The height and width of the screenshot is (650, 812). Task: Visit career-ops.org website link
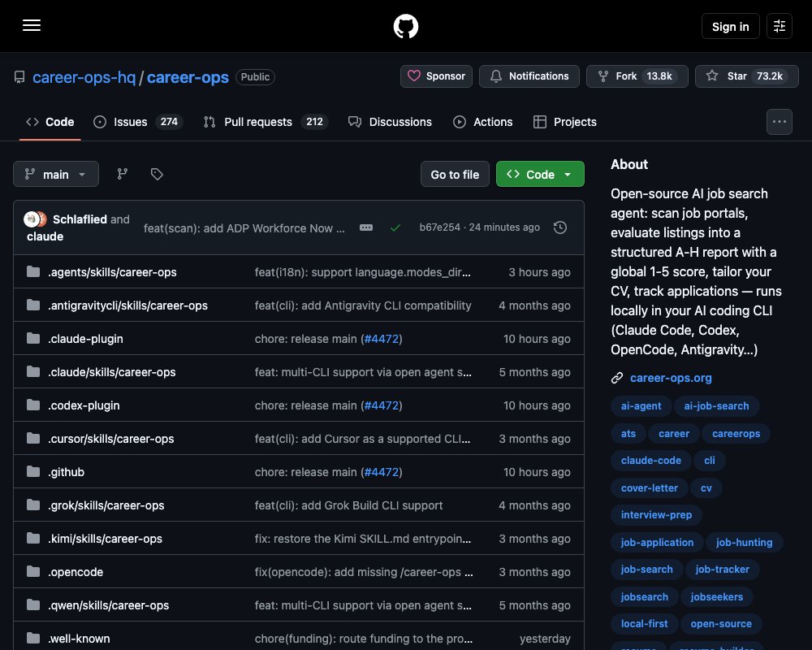[671, 378]
